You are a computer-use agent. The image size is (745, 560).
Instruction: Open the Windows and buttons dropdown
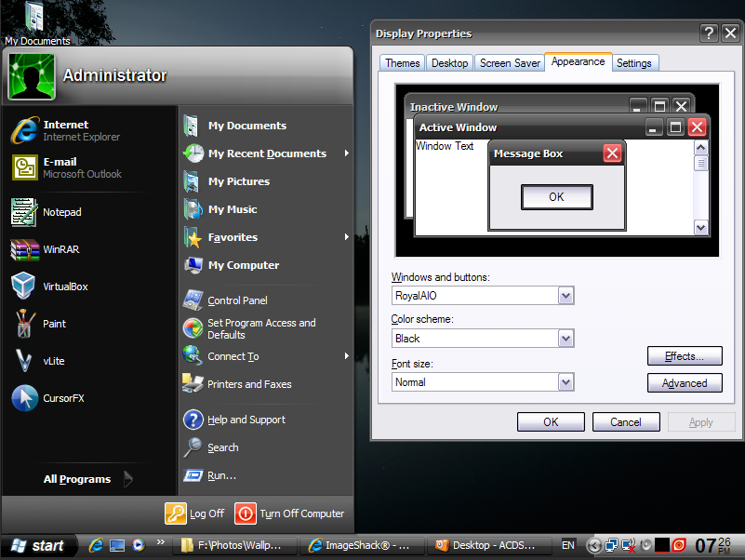(565, 296)
